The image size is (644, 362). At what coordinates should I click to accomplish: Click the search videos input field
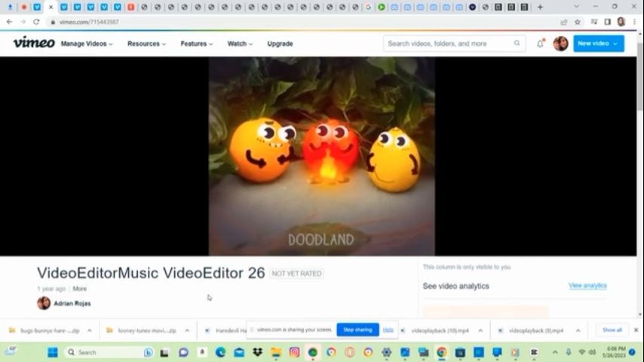449,44
